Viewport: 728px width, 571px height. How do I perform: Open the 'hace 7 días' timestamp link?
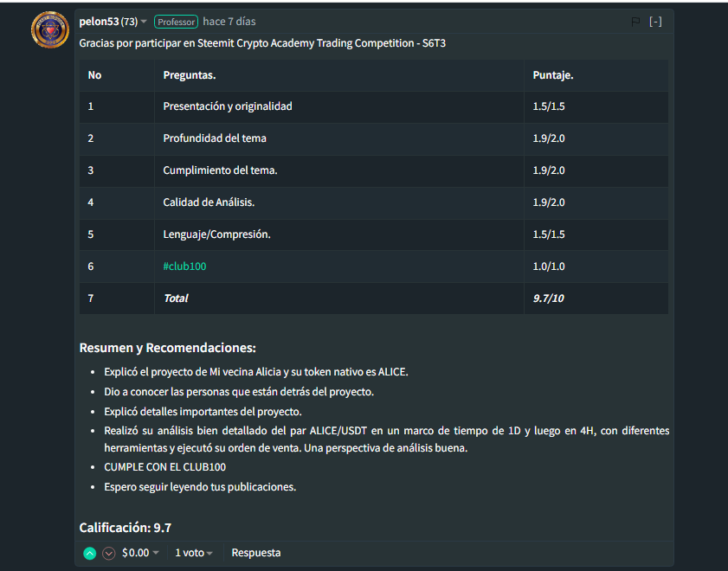pyautogui.click(x=229, y=22)
